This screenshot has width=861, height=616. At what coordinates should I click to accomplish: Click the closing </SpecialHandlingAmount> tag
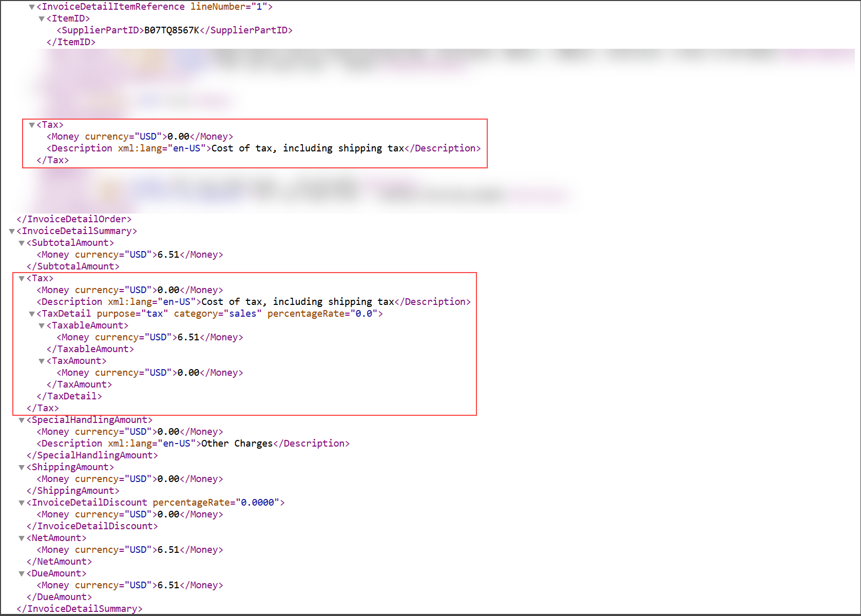coord(92,455)
